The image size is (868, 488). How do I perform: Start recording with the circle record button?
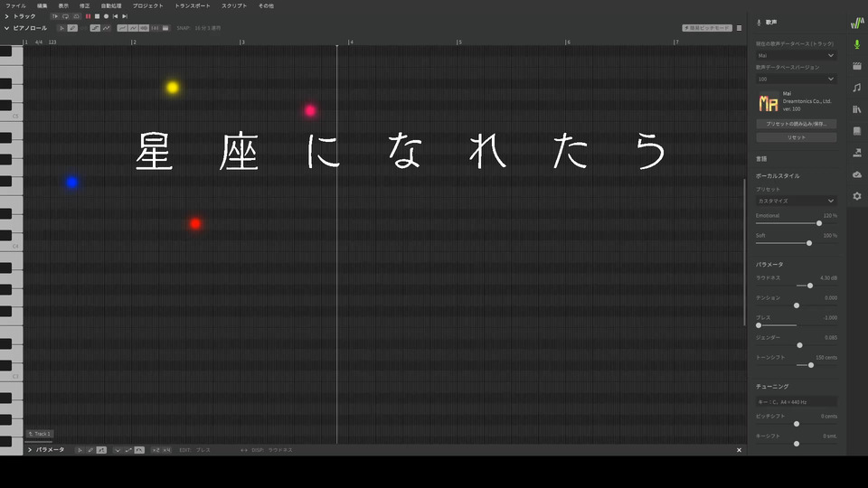point(107,16)
